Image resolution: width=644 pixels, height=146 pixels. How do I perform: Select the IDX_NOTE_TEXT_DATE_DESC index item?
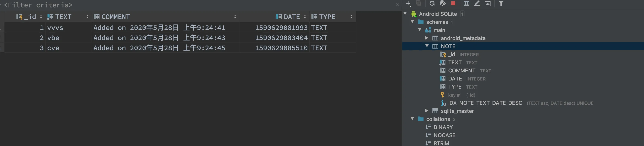tap(485, 103)
